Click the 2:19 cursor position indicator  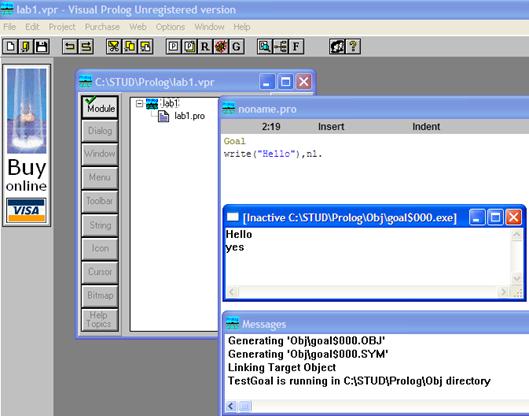click(271, 127)
